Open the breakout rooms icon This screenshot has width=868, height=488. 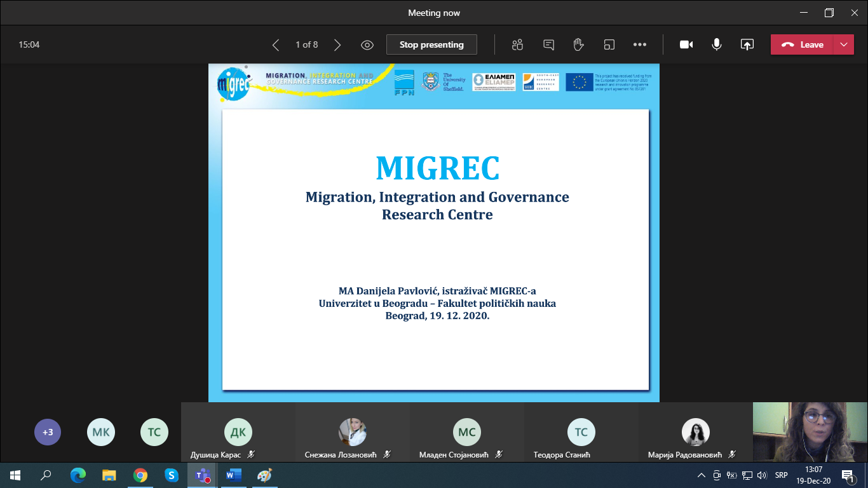609,44
